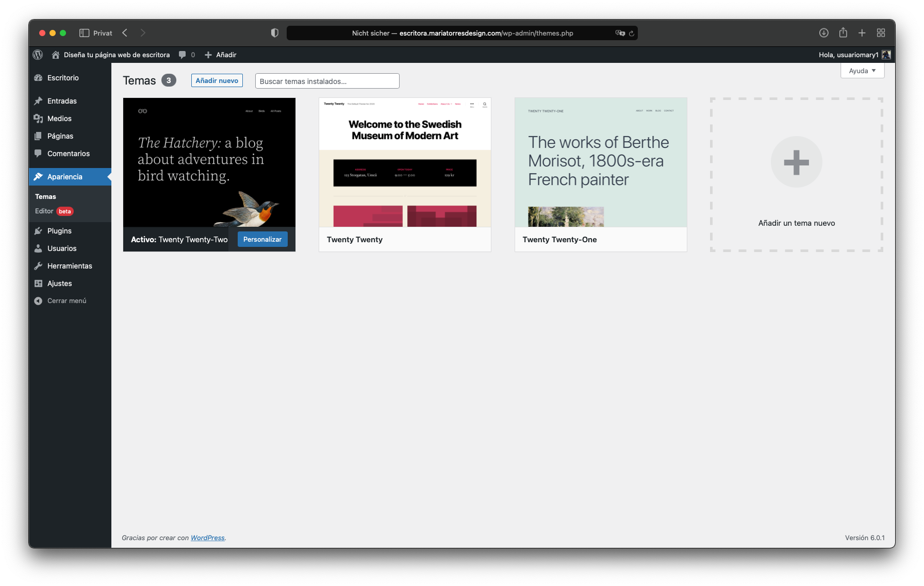The height and width of the screenshot is (586, 924).
Task: Click the Safari sidebar toggle icon
Action: tap(84, 33)
